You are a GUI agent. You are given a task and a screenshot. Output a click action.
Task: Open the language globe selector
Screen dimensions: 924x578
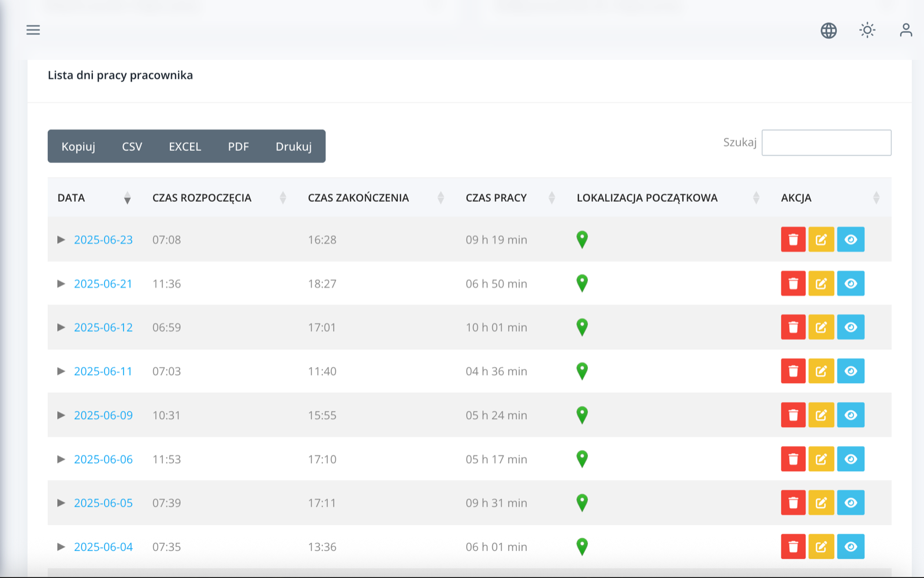(829, 30)
